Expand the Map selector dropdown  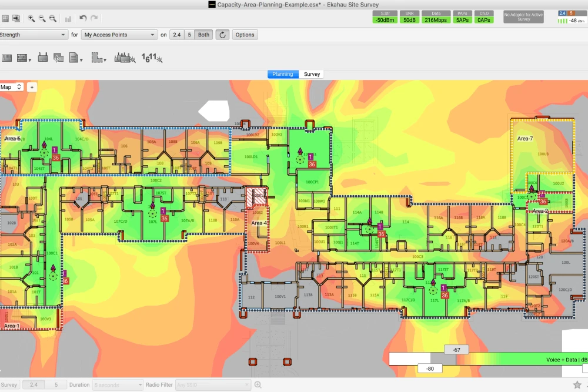[x=11, y=87]
